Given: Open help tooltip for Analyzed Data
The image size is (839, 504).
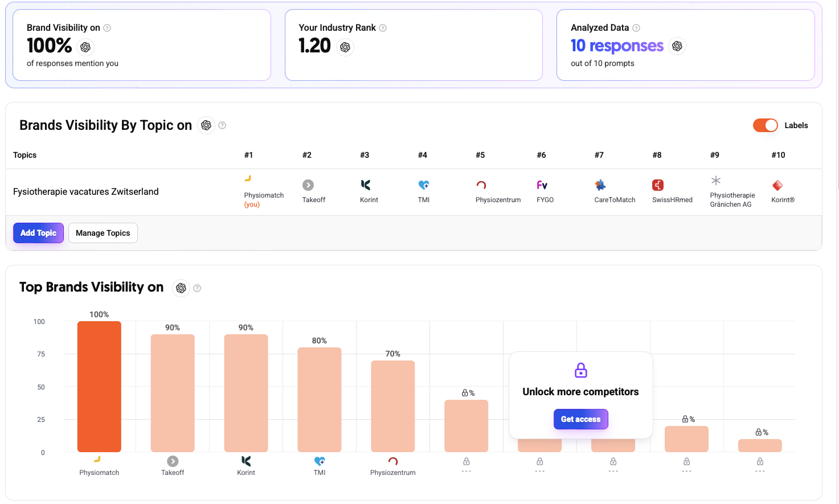Looking at the screenshot, I should click(x=636, y=28).
